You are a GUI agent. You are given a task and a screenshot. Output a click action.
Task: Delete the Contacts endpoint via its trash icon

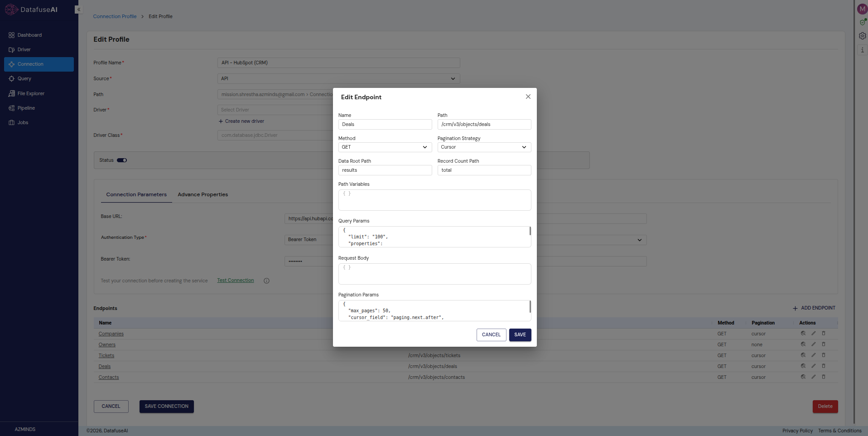(824, 377)
